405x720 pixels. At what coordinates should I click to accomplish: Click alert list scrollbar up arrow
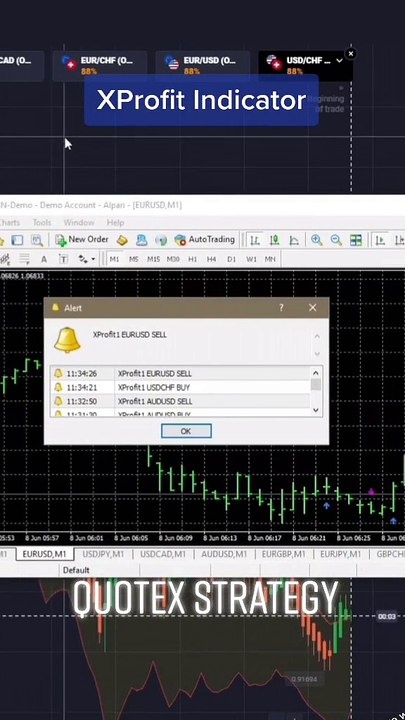click(316, 373)
